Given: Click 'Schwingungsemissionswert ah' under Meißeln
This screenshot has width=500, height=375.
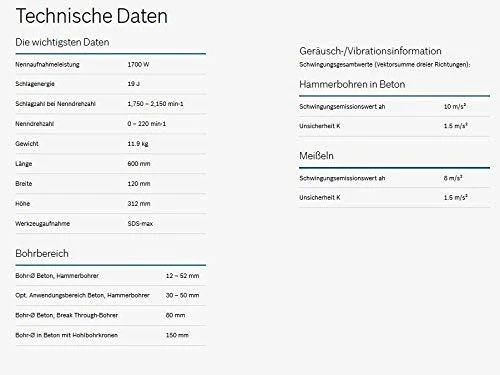Looking at the screenshot, I should [x=342, y=178].
